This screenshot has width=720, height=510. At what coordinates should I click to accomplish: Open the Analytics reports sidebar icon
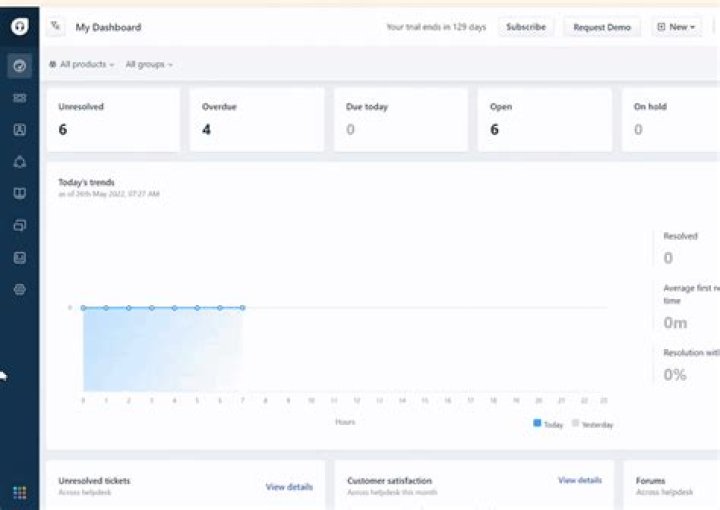coord(19,258)
